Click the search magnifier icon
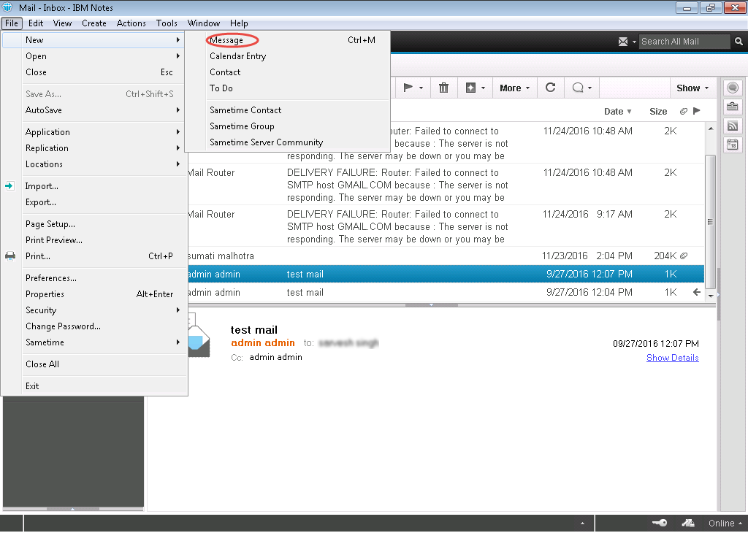This screenshot has height=560, width=748. (738, 42)
